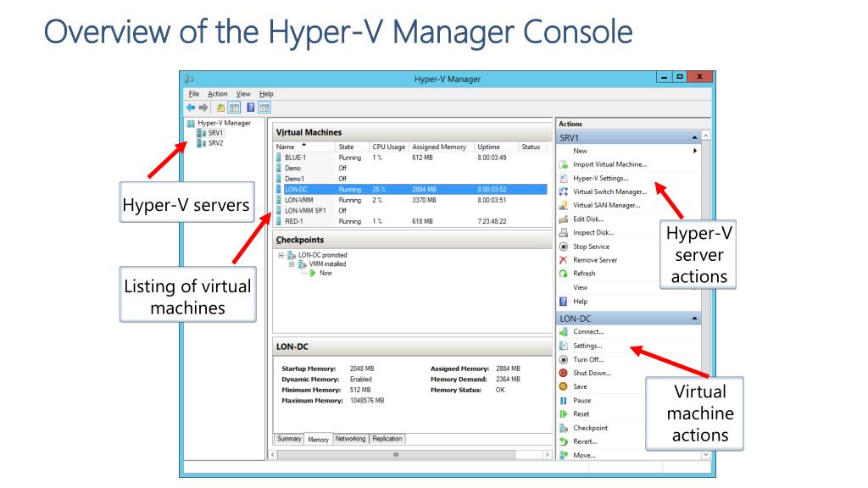Select the Demo1 virtual machine row

pyautogui.click(x=412, y=179)
